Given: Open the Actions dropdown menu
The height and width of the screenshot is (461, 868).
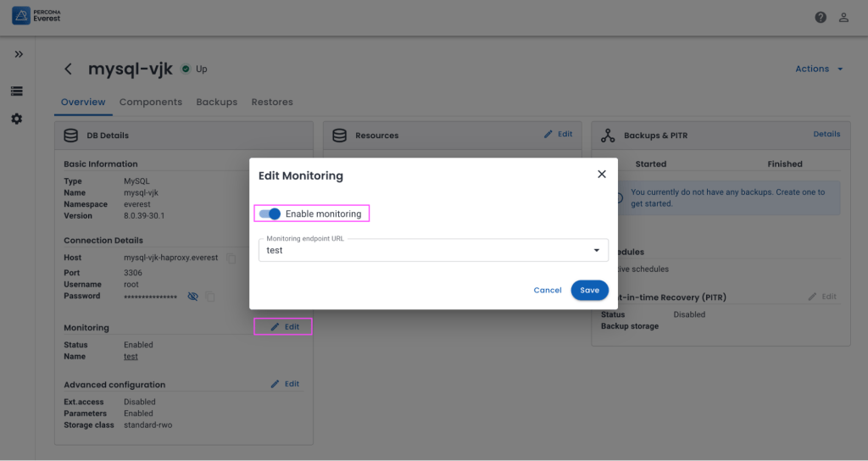Looking at the screenshot, I should [819, 69].
